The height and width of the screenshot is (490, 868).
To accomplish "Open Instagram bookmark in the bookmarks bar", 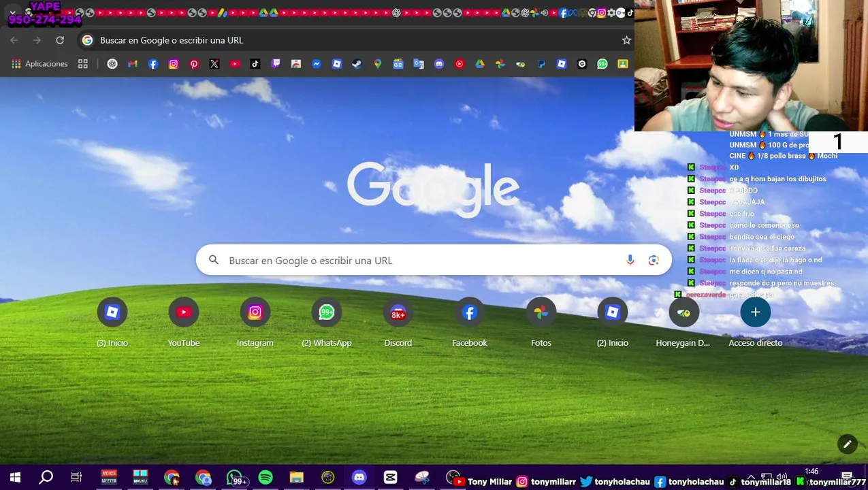I will [174, 64].
